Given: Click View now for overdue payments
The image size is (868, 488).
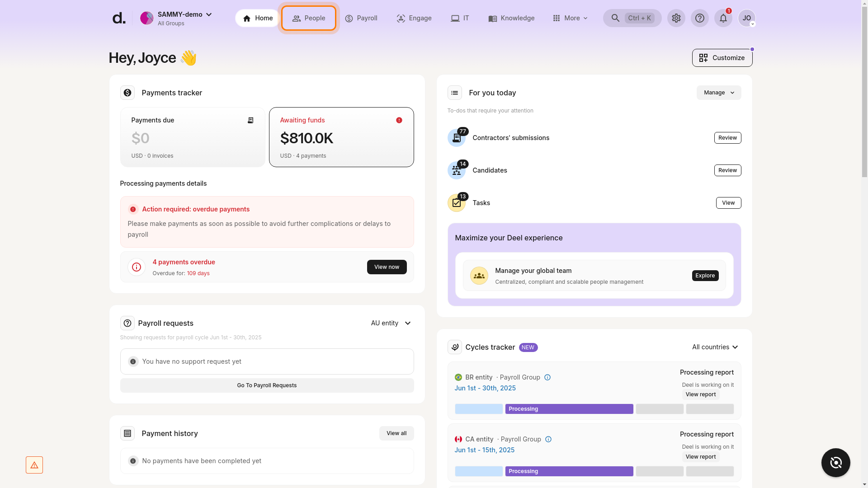Looking at the screenshot, I should pyautogui.click(x=387, y=267).
